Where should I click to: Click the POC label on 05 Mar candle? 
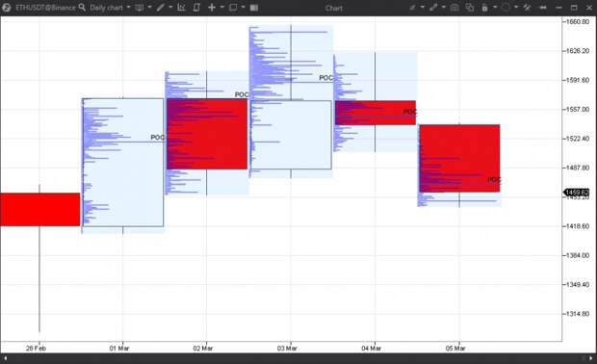point(494,179)
